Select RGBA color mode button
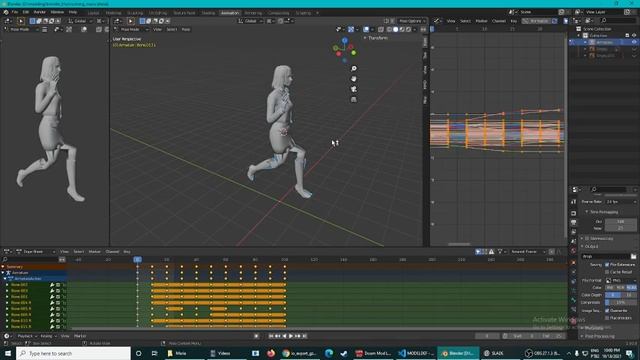The image size is (640, 360). click(x=631, y=287)
